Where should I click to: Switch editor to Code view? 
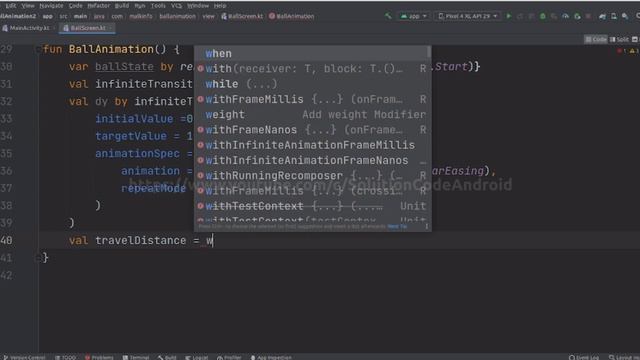[596, 39]
